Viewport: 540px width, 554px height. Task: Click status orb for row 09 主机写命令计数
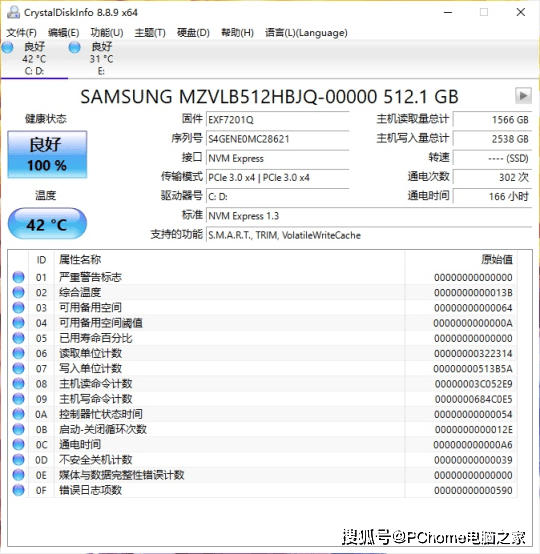(18, 399)
